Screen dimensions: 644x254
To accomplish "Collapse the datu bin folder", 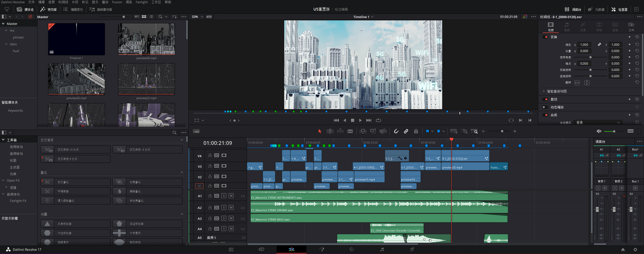I will pyautogui.click(x=6, y=44).
